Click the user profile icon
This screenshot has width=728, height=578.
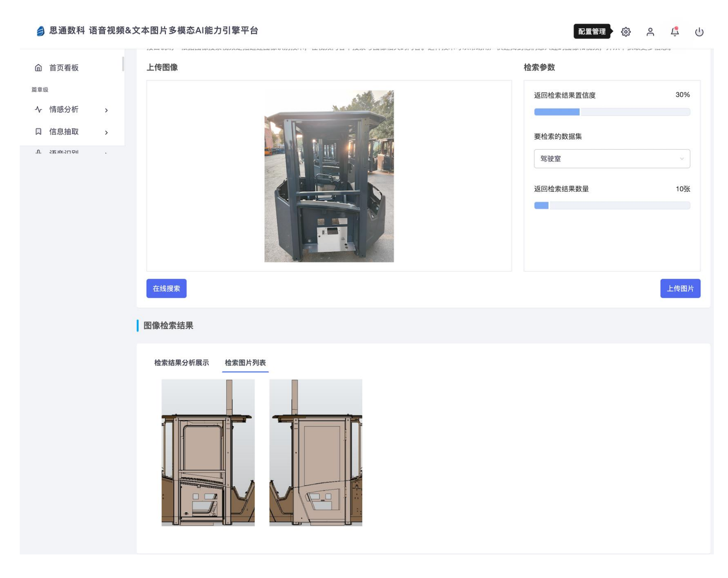coord(651,32)
